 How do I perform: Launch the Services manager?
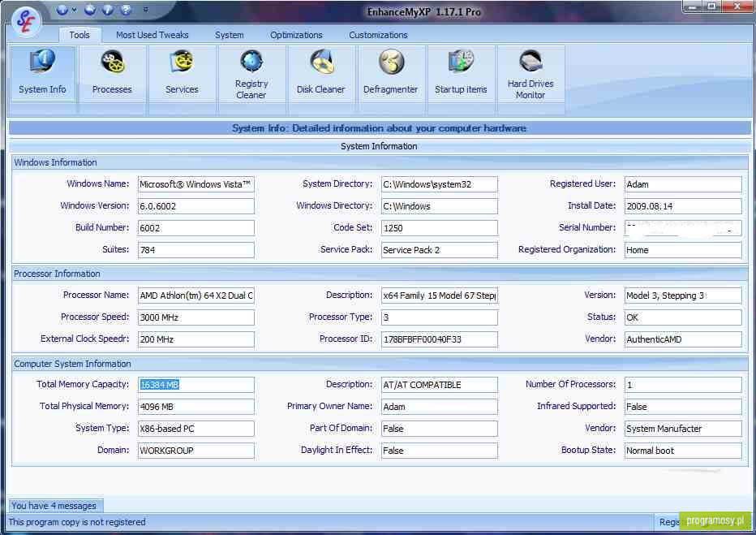(x=182, y=74)
